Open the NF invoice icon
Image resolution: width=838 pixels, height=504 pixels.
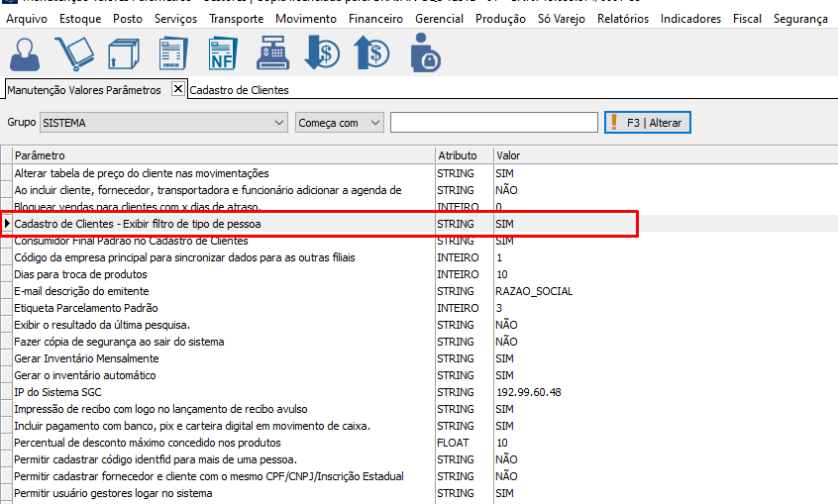point(224,53)
